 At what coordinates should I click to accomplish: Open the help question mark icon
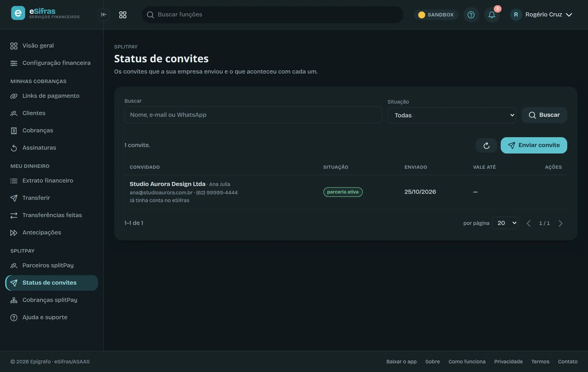point(471,15)
